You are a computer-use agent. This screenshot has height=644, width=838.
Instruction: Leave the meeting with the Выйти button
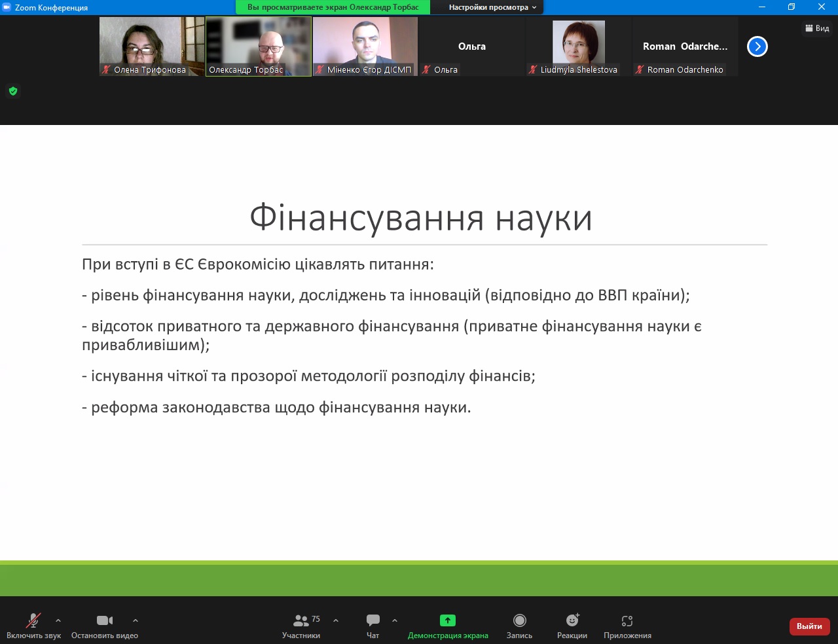(x=809, y=626)
